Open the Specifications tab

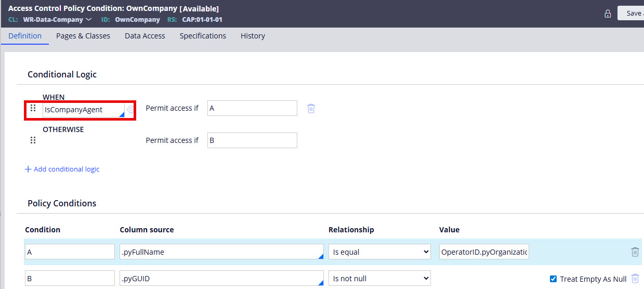(x=203, y=36)
